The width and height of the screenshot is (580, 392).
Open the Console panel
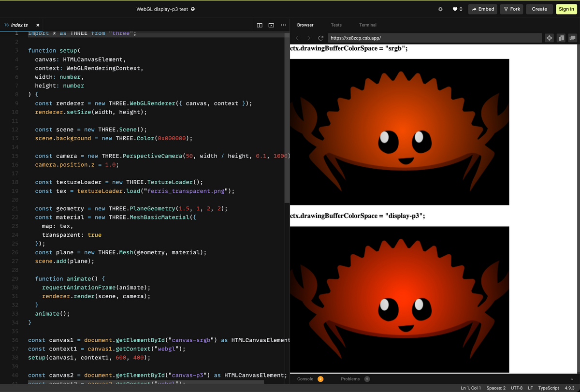tap(305, 379)
